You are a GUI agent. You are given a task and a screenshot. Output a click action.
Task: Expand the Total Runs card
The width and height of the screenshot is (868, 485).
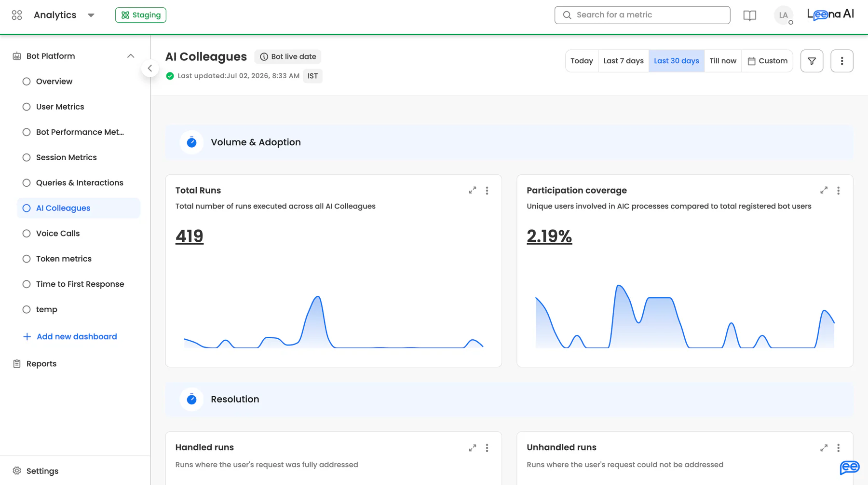[x=473, y=191]
